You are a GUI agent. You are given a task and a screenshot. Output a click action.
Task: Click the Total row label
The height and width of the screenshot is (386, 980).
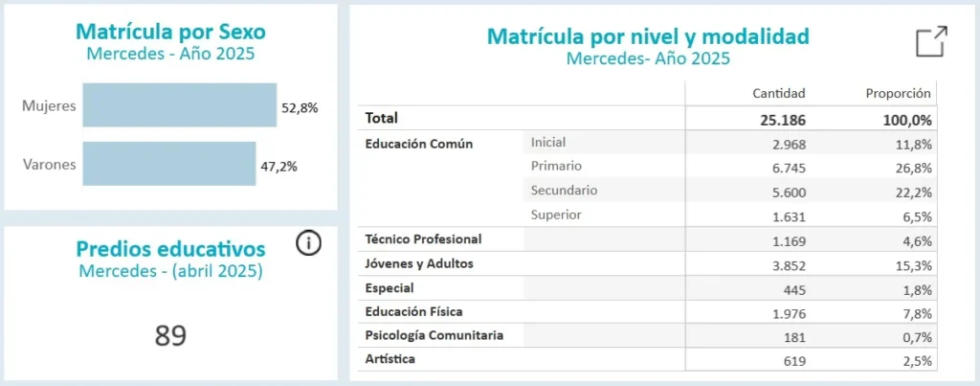381,119
